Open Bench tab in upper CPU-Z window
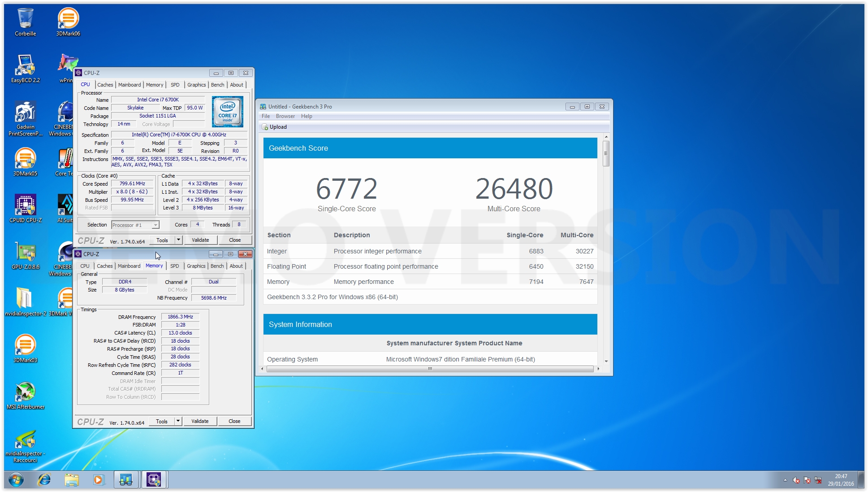 (218, 85)
